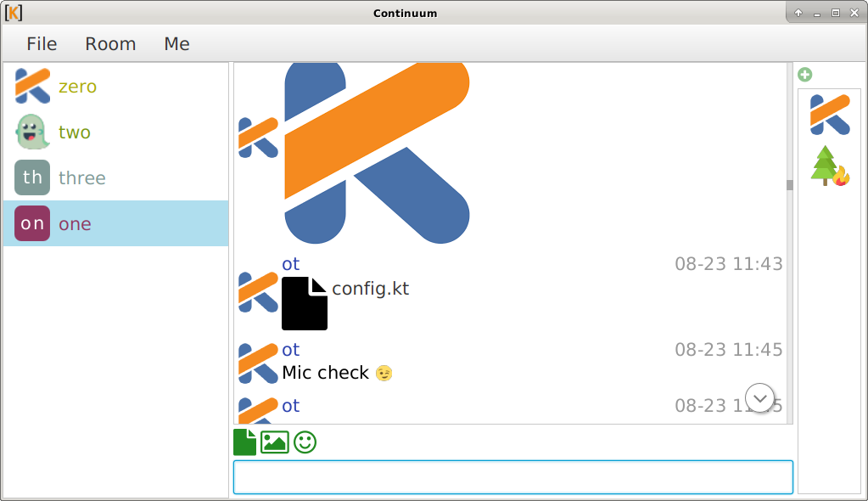Open the Me menu
This screenshot has height=501, width=868.
click(176, 44)
